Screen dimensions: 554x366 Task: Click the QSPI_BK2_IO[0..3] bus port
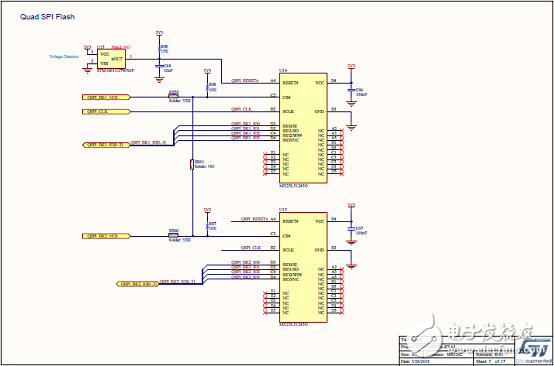(137, 284)
